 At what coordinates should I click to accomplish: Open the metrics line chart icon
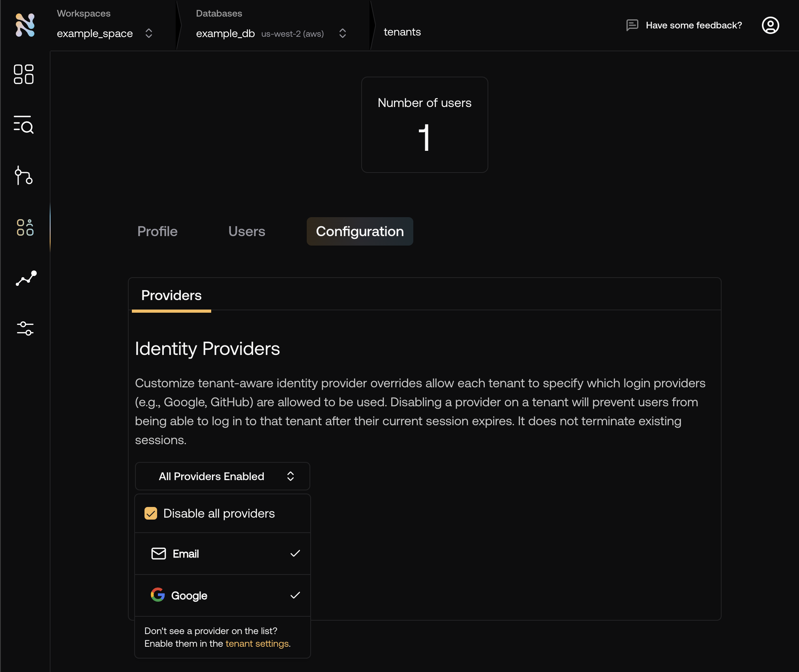click(x=26, y=278)
